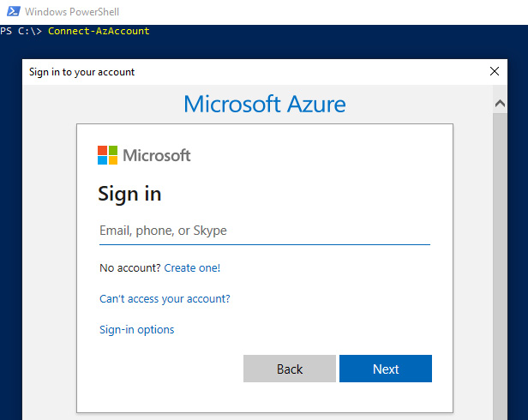Click the Sign in heading text
This screenshot has width=528, height=420.
(x=129, y=195)
